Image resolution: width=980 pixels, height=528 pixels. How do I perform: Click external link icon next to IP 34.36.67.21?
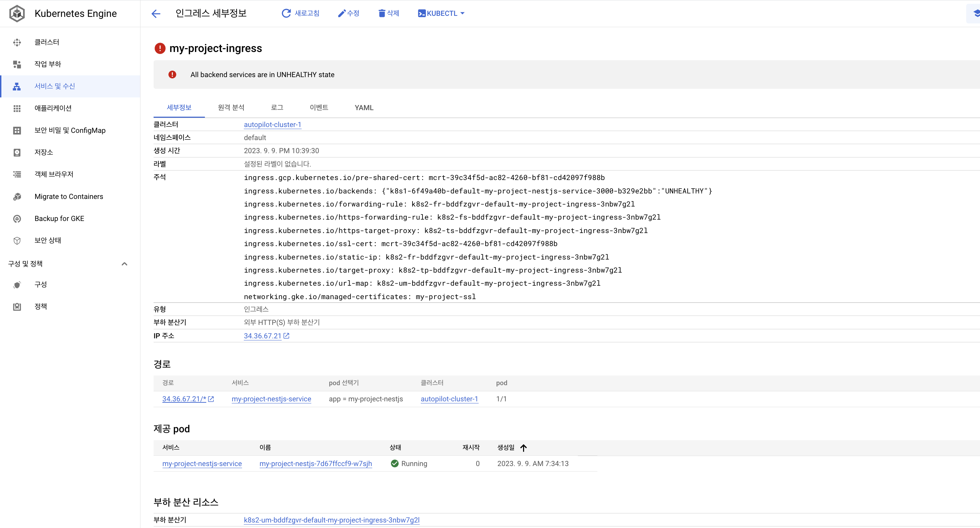coord(286,336)
